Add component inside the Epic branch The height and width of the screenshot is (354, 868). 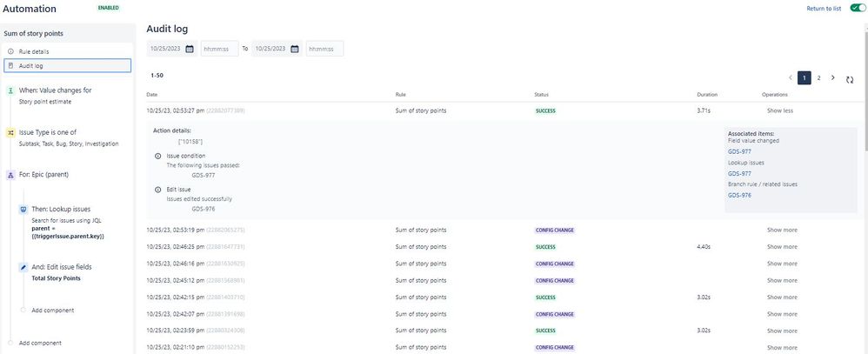click(x=53, y=311)
